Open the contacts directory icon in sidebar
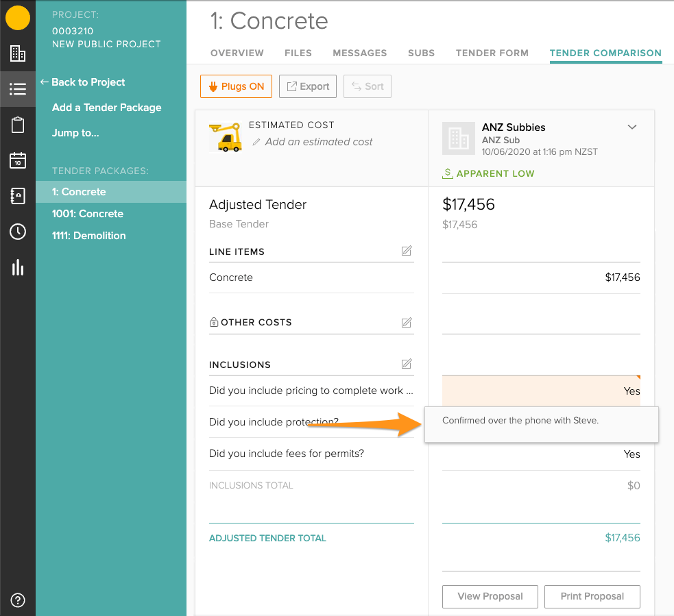674x616 pixels. tap(18, 196)
